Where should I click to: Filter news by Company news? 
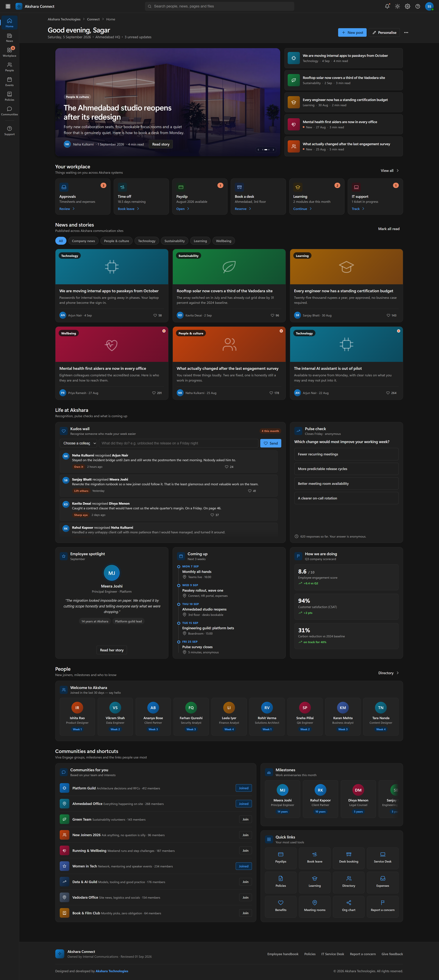[83, 241]
